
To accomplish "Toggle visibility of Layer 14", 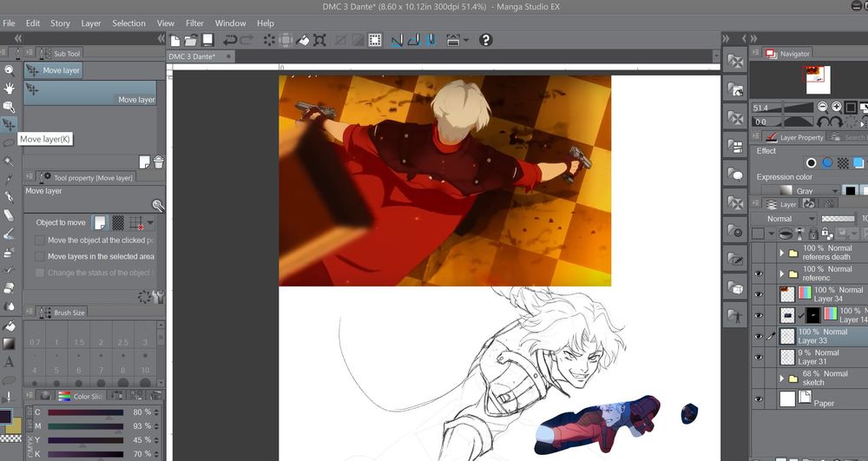I will [x=758, y=315].
